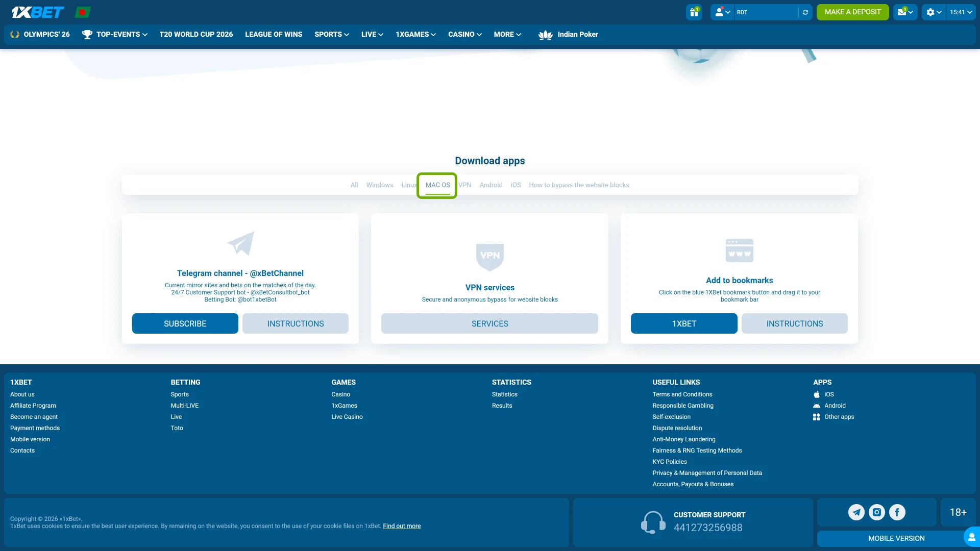Screen dimensions: 980x551
Task: Click the settings gear icon
Action: [930, 12]
